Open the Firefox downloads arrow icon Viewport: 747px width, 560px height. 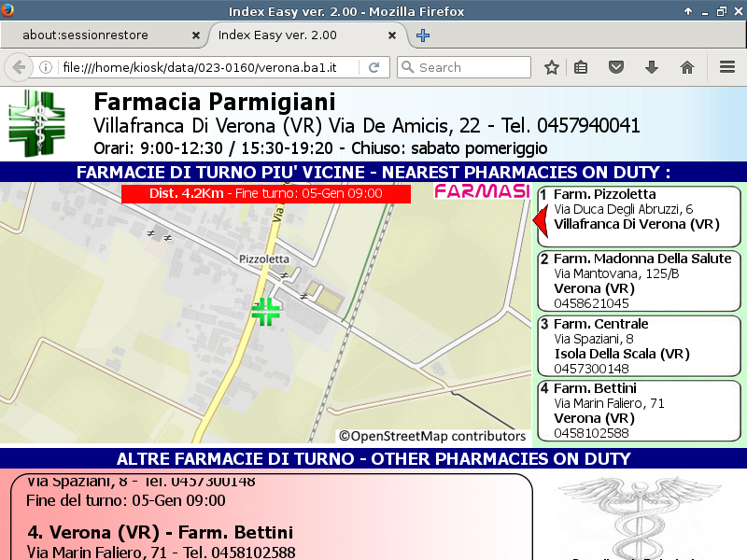coord(652,67)
